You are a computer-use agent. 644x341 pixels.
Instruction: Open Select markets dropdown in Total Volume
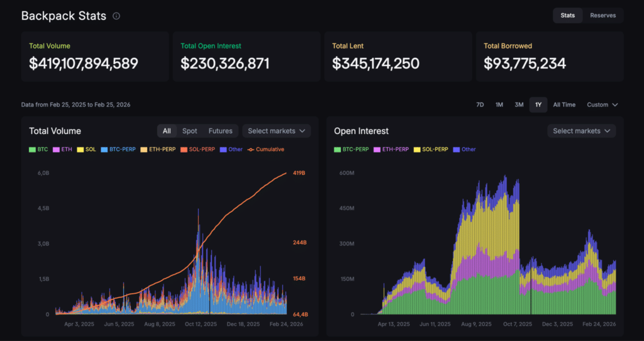[277, 131]
